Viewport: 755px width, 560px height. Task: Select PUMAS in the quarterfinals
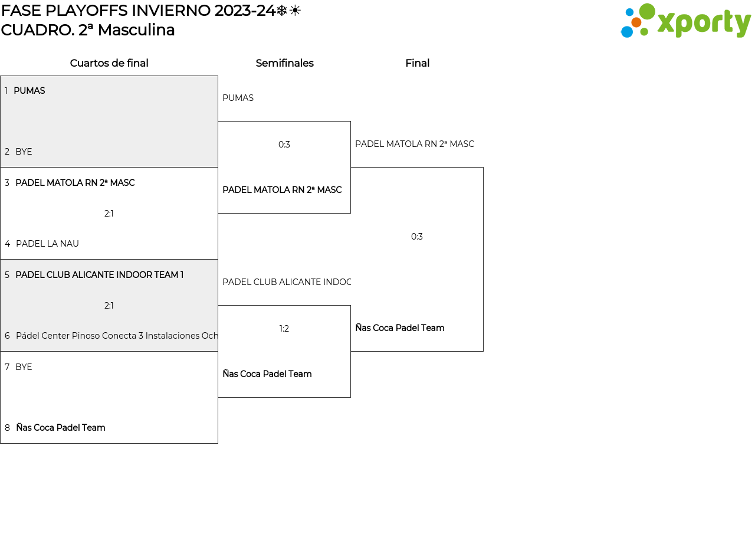29,91
